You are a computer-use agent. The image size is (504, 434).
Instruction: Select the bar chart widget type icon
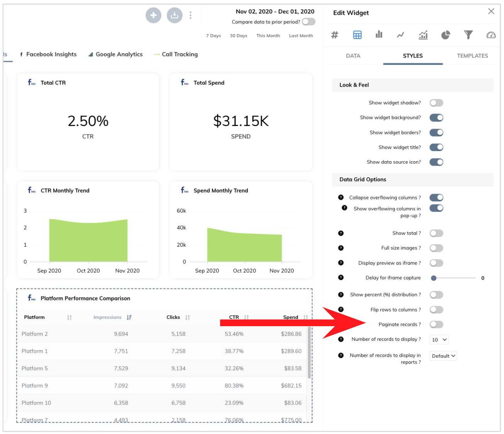tap(379, 35)
